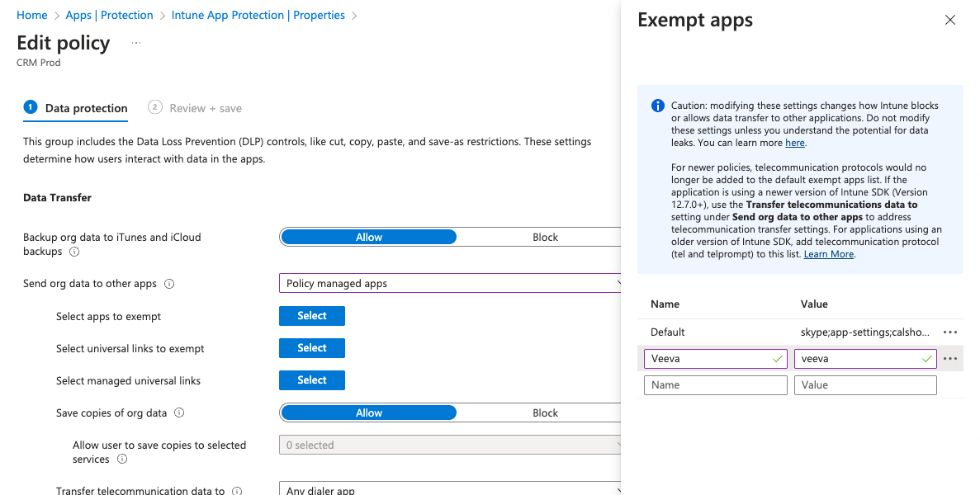Close the Exempt apps panel
Viewport: 980px width, 495px height.
(950, 21)
